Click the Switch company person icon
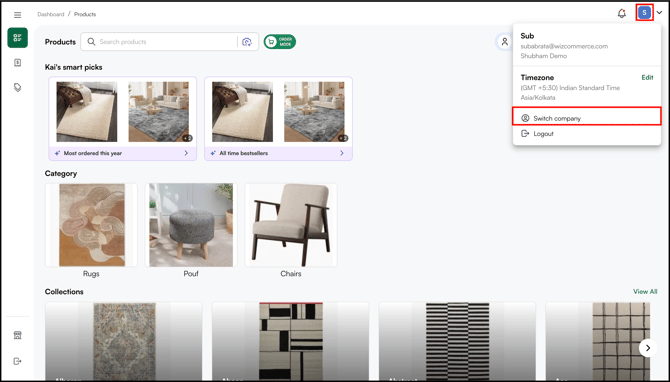 [525, 118]
